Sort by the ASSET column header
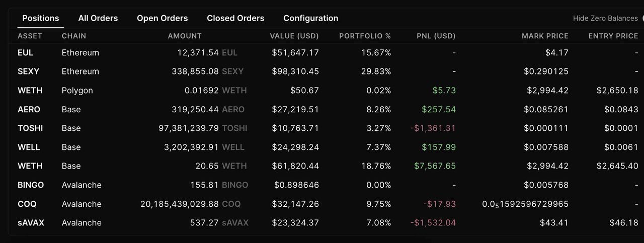The image size is (644, 243). [x=30, y=36]
